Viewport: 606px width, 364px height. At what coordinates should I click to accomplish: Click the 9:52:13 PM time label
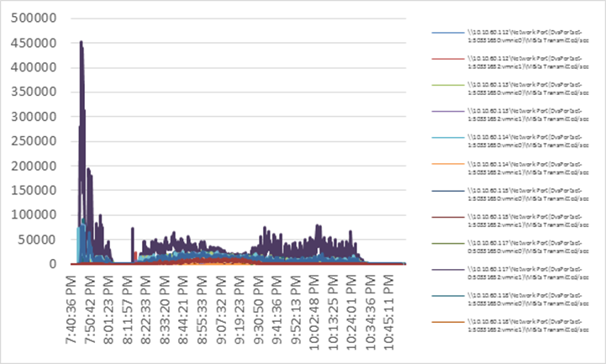click(x=296, y=309)
